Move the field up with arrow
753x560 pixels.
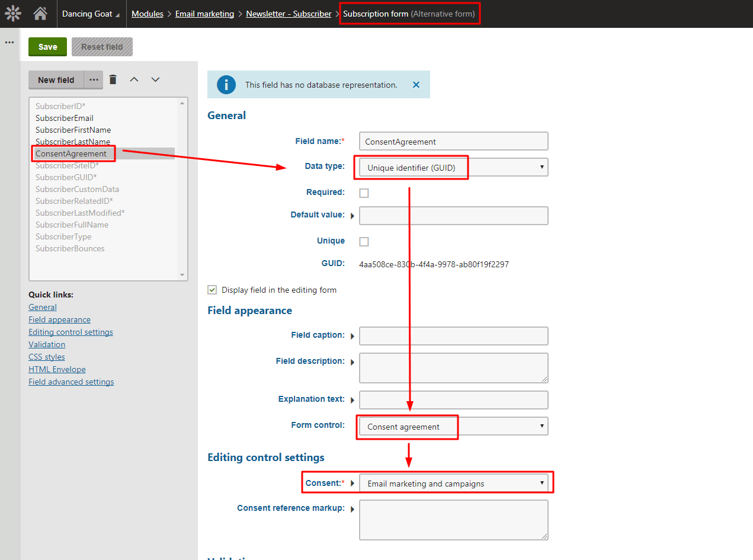tap(134, 79)
